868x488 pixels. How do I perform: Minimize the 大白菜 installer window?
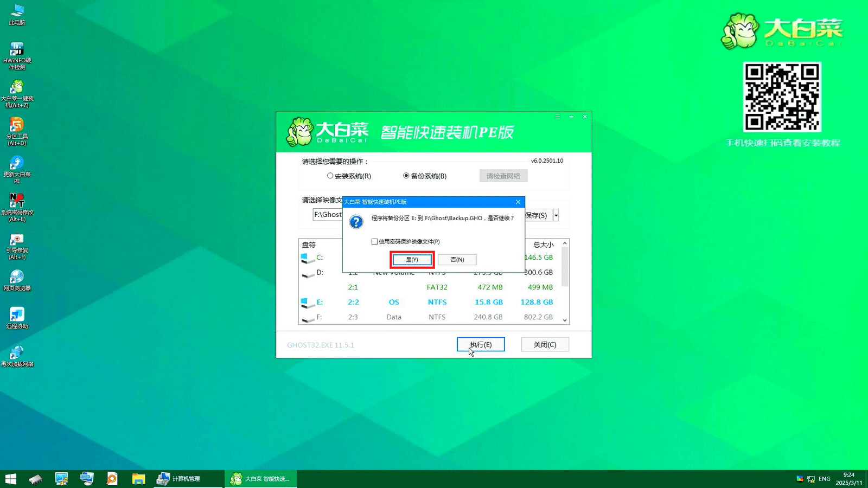(x=571, y=117)
